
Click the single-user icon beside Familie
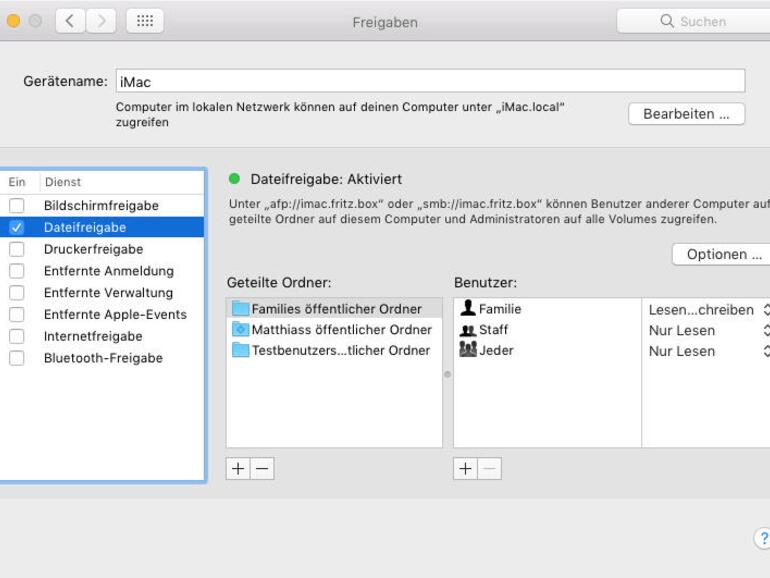(x=468, y=308)
